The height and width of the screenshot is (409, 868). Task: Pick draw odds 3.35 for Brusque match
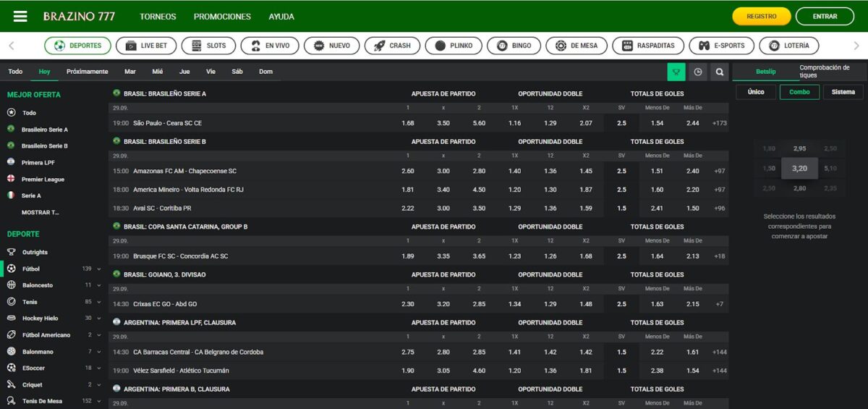coord(443,256)
